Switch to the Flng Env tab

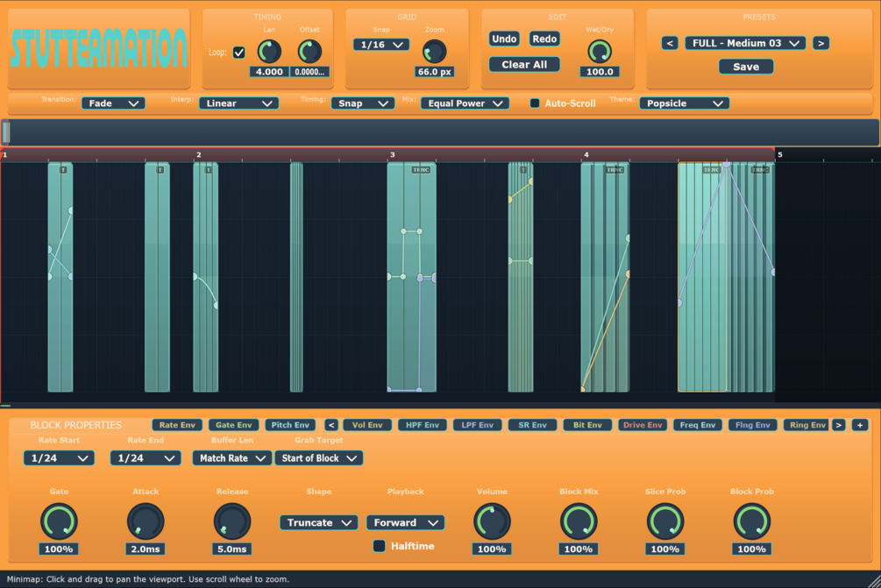(x=752, y=425)
